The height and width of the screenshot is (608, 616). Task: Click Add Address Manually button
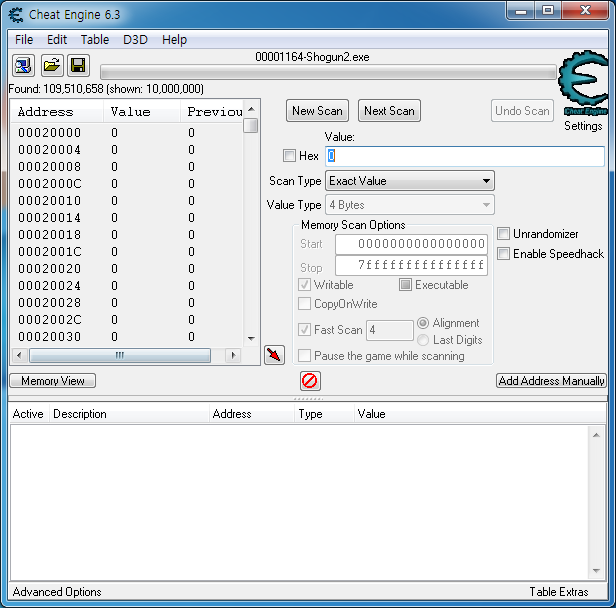pos(551,381)
